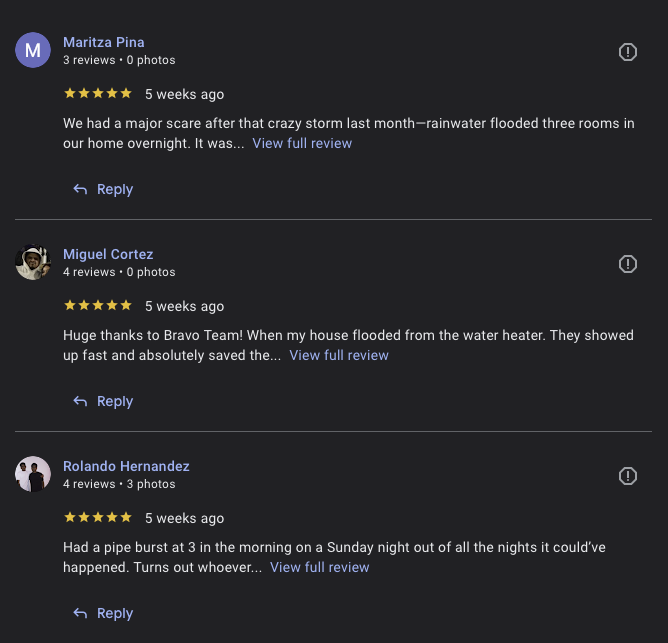Report Miguel Cortez's review via flag icon

coord(628,264)
